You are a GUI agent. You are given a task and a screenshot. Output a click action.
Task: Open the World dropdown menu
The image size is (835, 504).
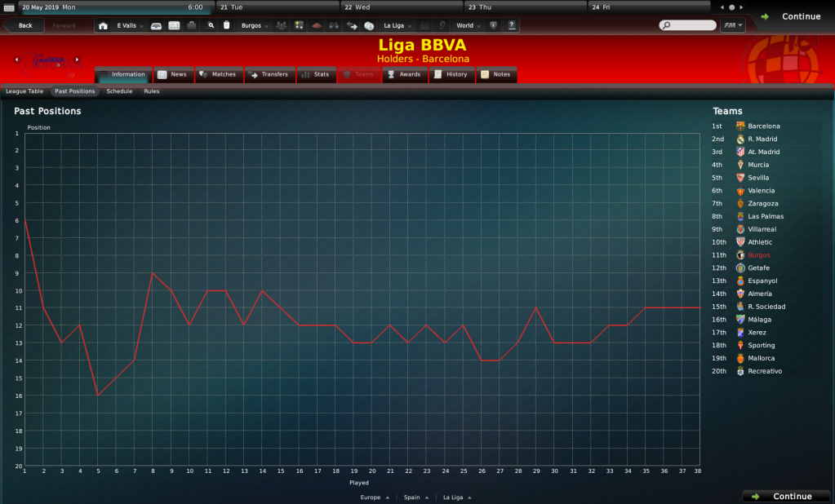tap(468, 25)
